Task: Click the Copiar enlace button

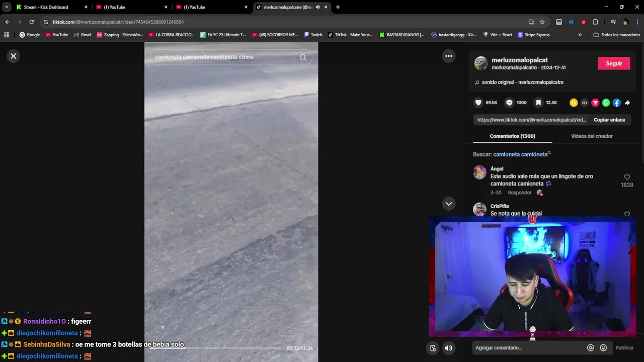Action: pos(609,120)
